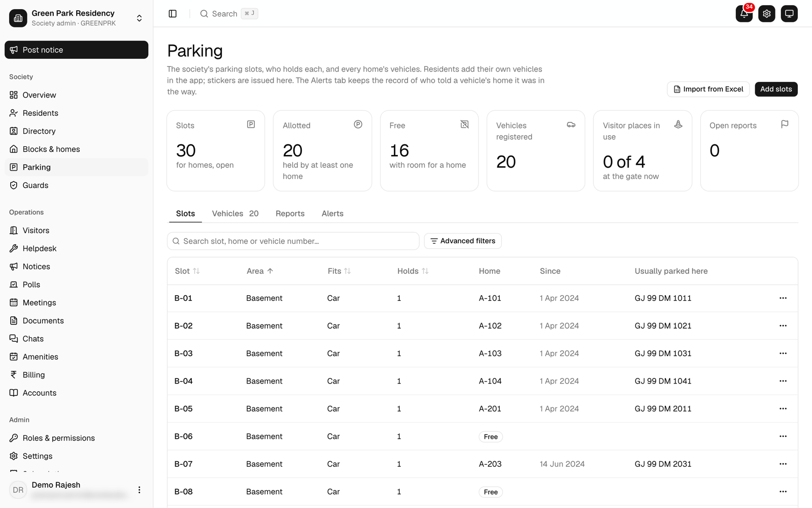Open the notifications bell
812x508 pixels.
click(744, 14)
